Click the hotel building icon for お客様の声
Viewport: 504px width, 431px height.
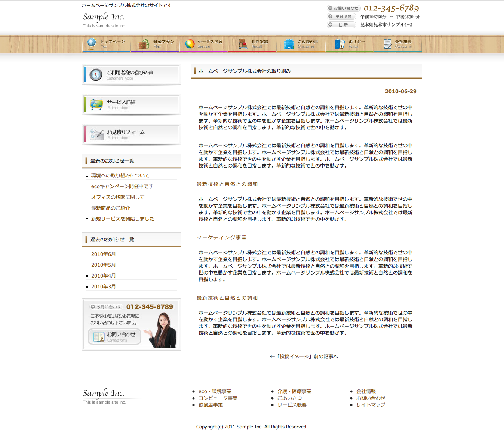(289, 44)
